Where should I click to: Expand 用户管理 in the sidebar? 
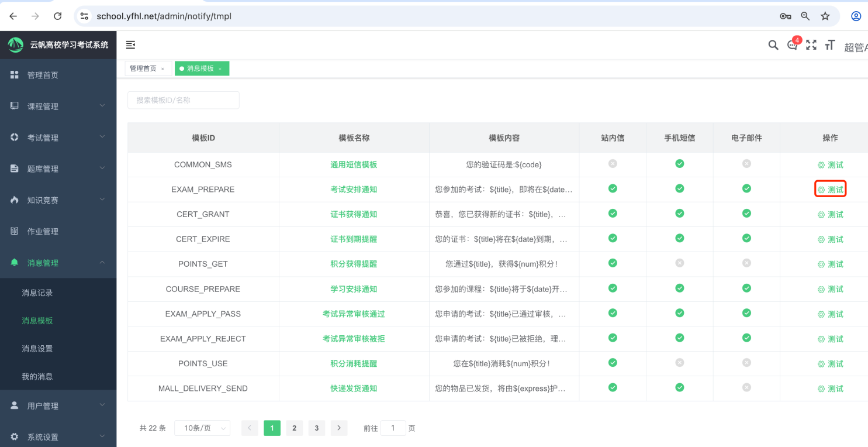58,405
